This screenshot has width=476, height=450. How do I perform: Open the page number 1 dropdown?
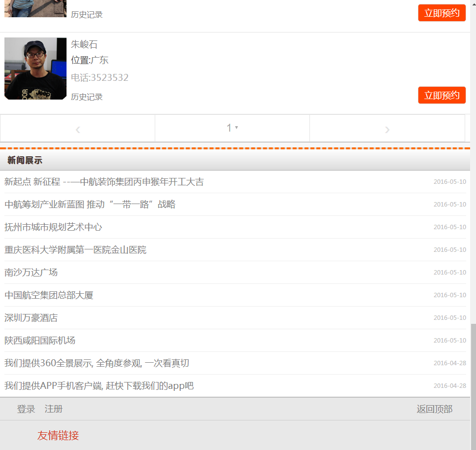pyautogui.click(x=232, y=128)
